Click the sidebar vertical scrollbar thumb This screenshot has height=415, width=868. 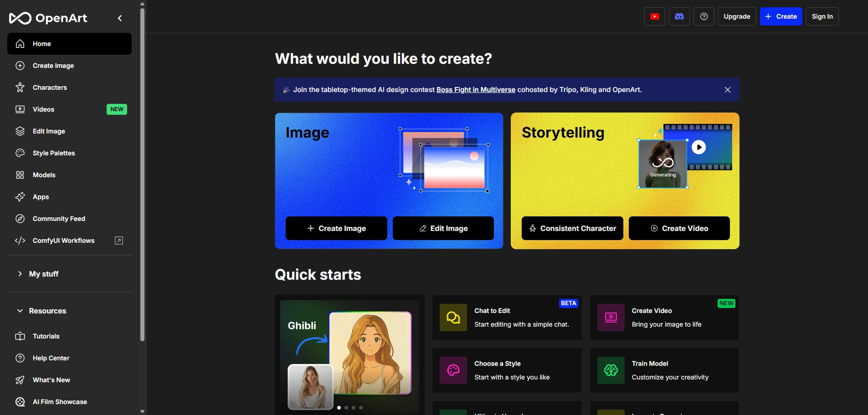click(x=142, y=174)
